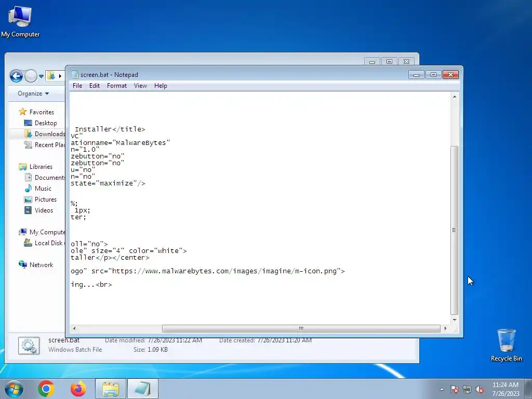
Task: Click the Local Disk drive icon
Action: tap(28, 243)
